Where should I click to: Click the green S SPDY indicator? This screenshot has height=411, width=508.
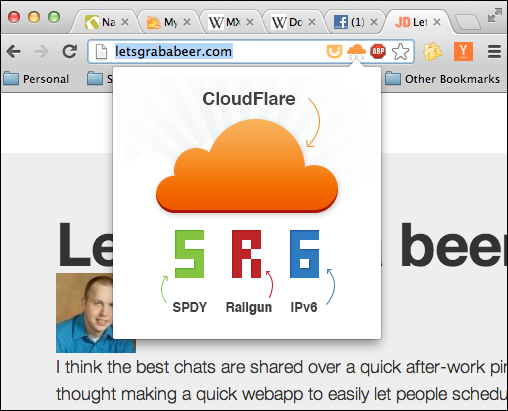189,254
